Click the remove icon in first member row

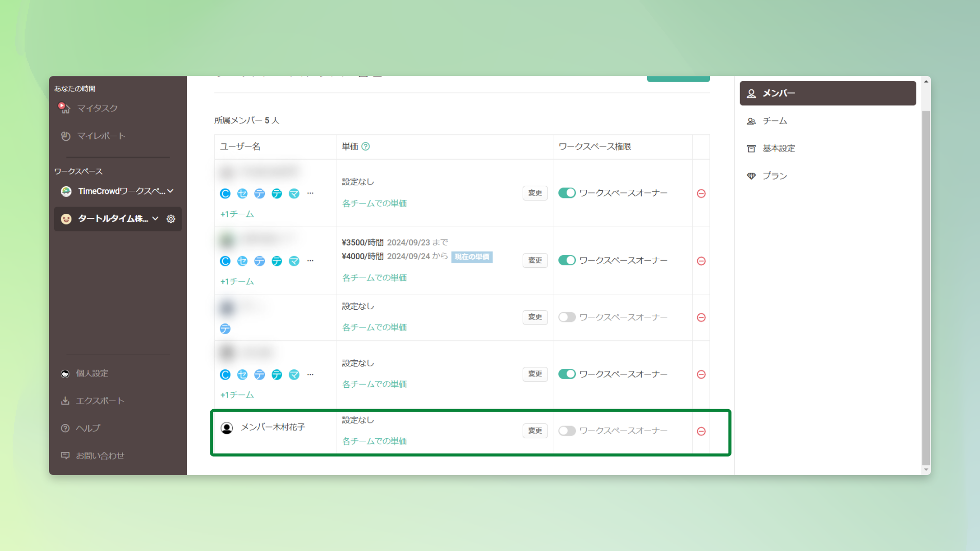point(701,193)
